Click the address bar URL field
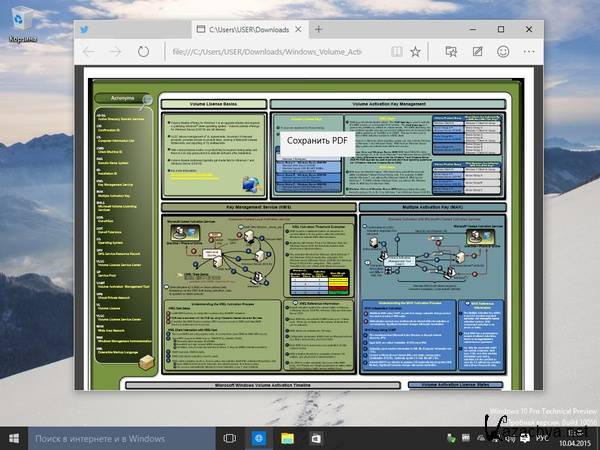This screenshot has height=450, width=600. click(270, 51)
